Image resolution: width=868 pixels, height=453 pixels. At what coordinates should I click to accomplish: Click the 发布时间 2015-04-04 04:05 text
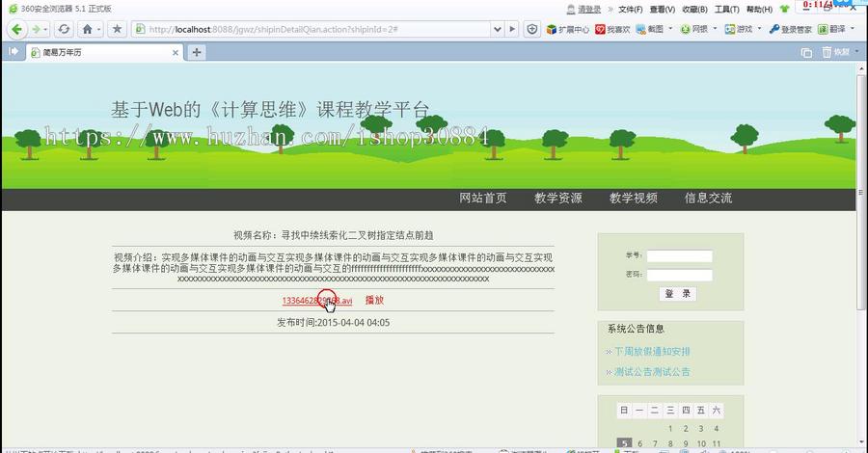pos(334,323)
